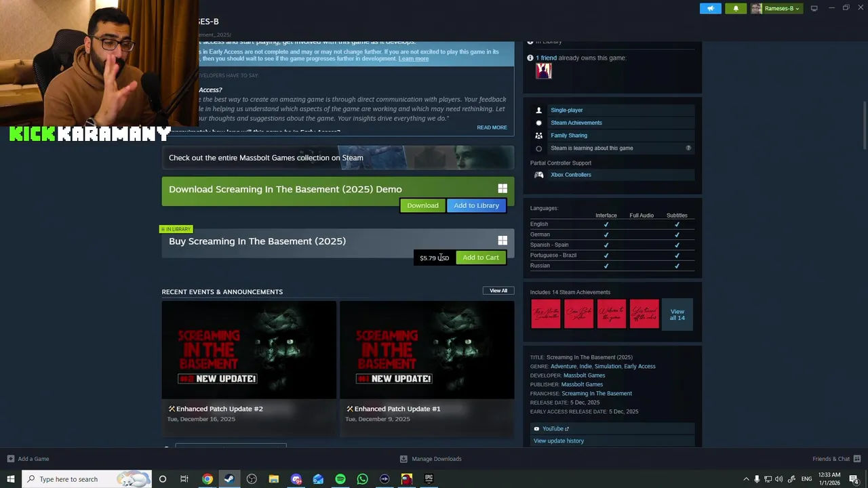868x488 pixels.
Task: Open the '1 friend' link
Action: tap(546, 58)
